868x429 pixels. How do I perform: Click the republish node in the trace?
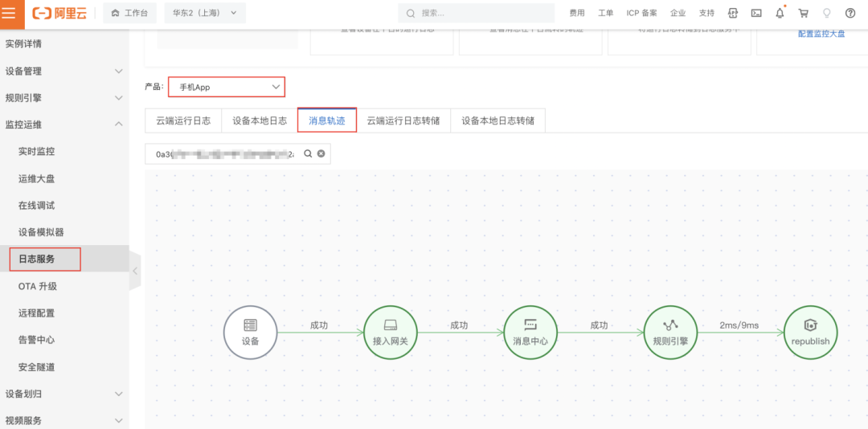[812, 332]
